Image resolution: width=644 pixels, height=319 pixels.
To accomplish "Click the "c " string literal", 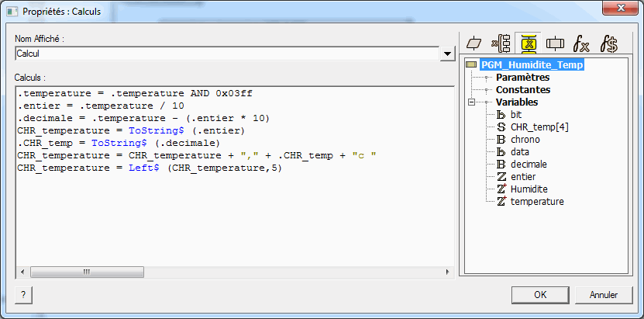I will 364,155.
